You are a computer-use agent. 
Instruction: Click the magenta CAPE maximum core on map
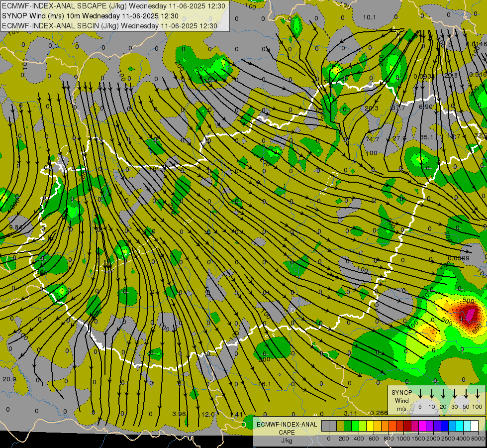tap(471, 314)
